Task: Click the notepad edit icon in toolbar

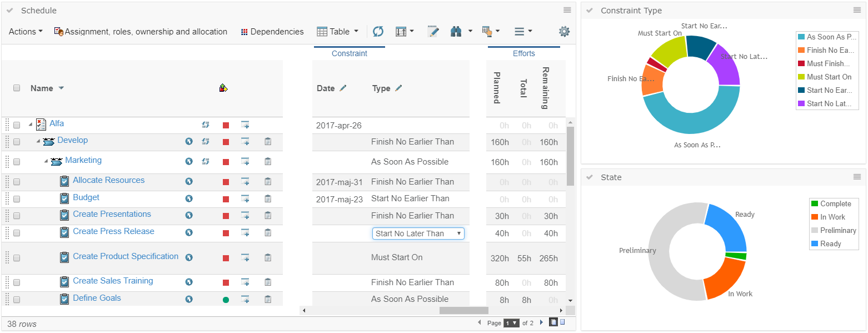Action: tap(433, 32)
